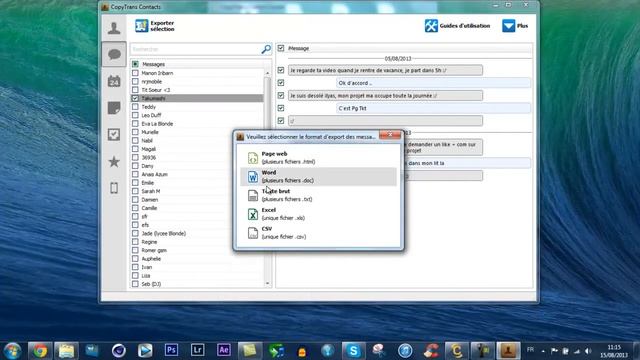640x360 pixels.
Task: Toggle the Message header checkbox
Action: pyautogui.click(x=281, y=48)
